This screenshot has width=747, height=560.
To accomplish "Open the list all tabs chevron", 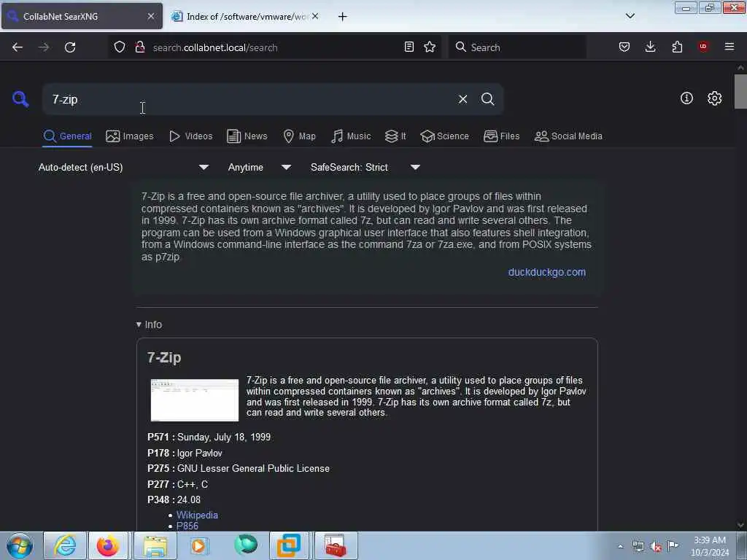I will point(630,16).
